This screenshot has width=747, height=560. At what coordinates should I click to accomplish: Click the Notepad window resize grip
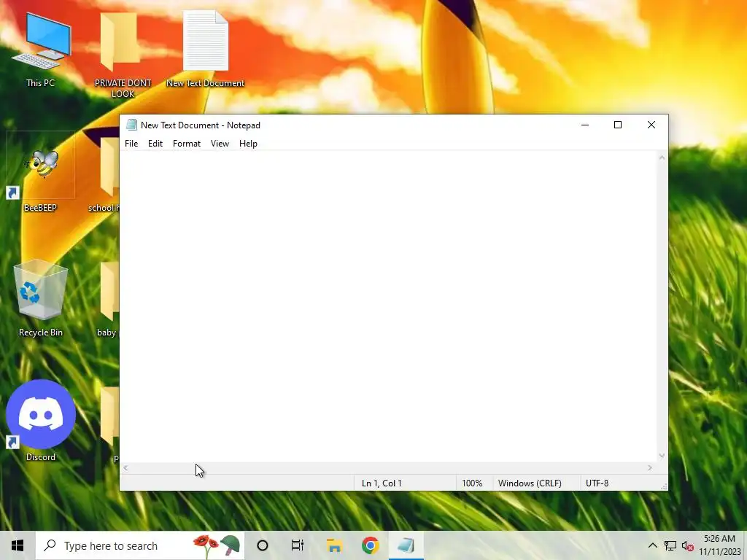tap(664, 486)
